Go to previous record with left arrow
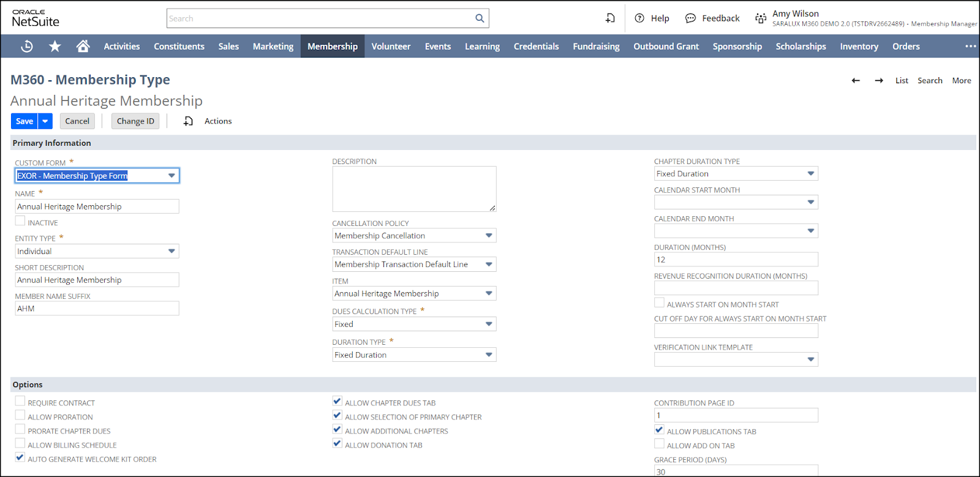Viewport: 980px width, 477px height. coord(856,81)
